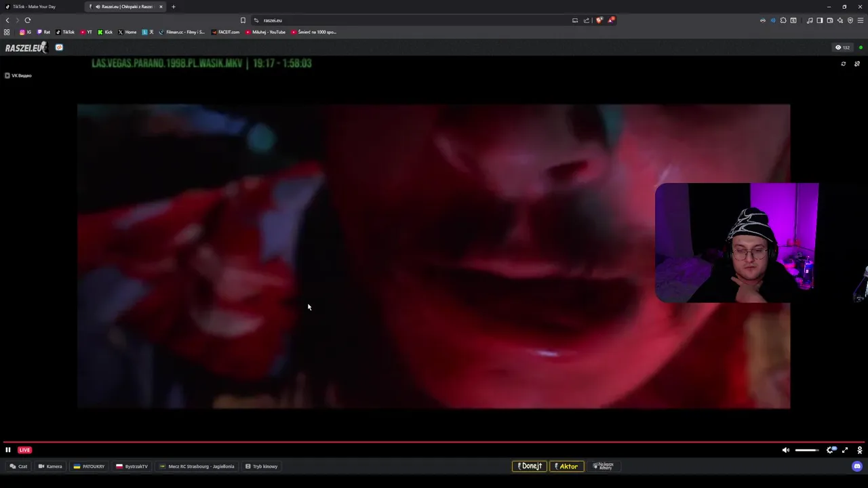The width and height of the screenshot is (868, 488).
Task: Click the green online status dot
Action: pos(861,47)
